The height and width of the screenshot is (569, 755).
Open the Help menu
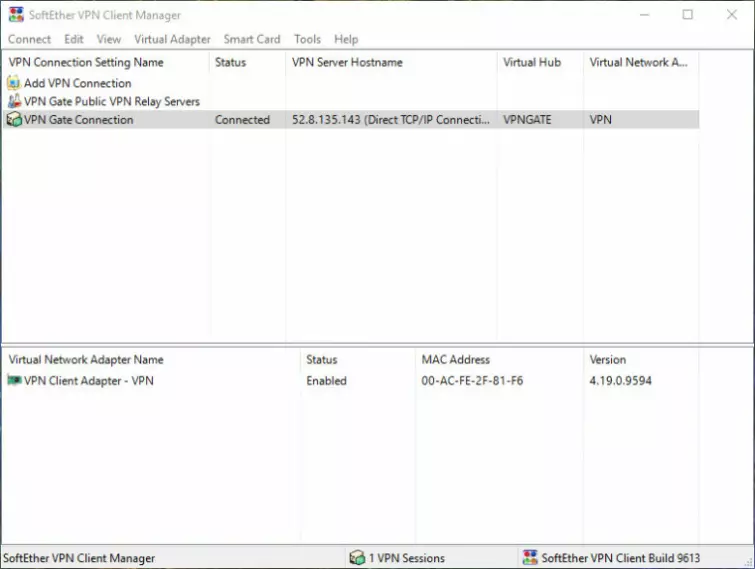(346, 39)
